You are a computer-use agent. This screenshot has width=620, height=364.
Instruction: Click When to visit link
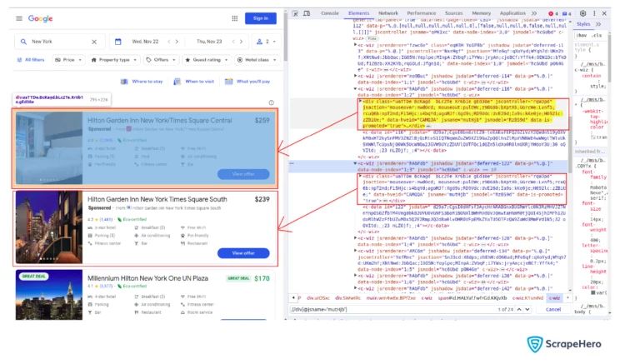coord(195,82)
